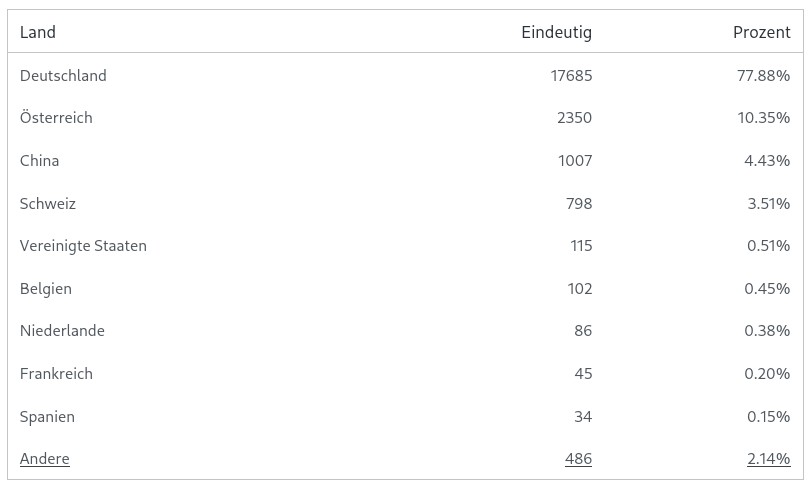Image resolution: width=812 pixels, height=487 pixels.
Task: Click the underlined 2.14% value
Action: click(767, 459)
